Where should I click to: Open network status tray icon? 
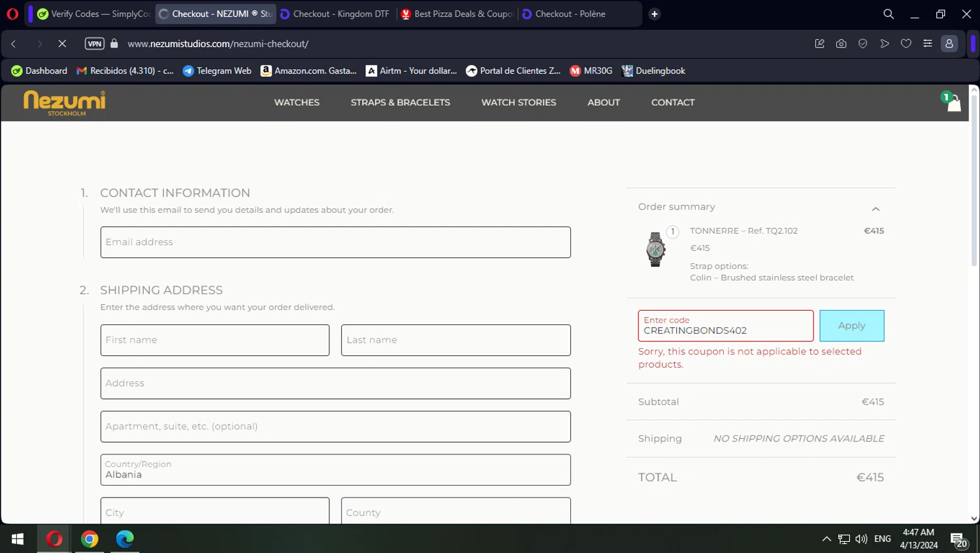(844, 539)
